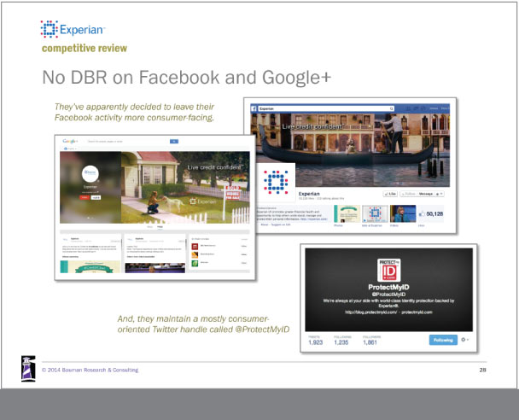Image resolution: width=519 pixels, height=420 pixels.
Task: Click the lighthouse logo in the footer
Action: [x=28, y=369]
